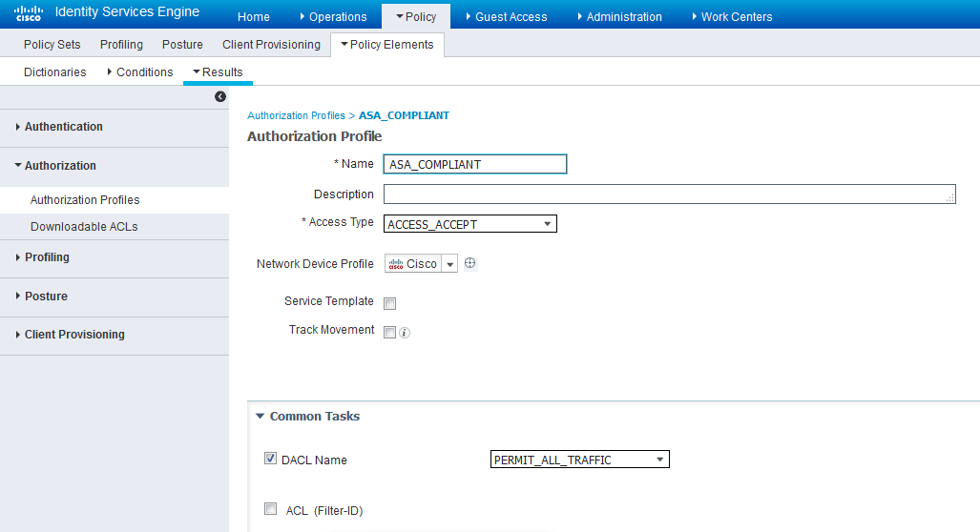Open the Policy menu
Image resolution: width=980 pixels, height=532 pixels.
pyautogui.click(x=416, y=17)
